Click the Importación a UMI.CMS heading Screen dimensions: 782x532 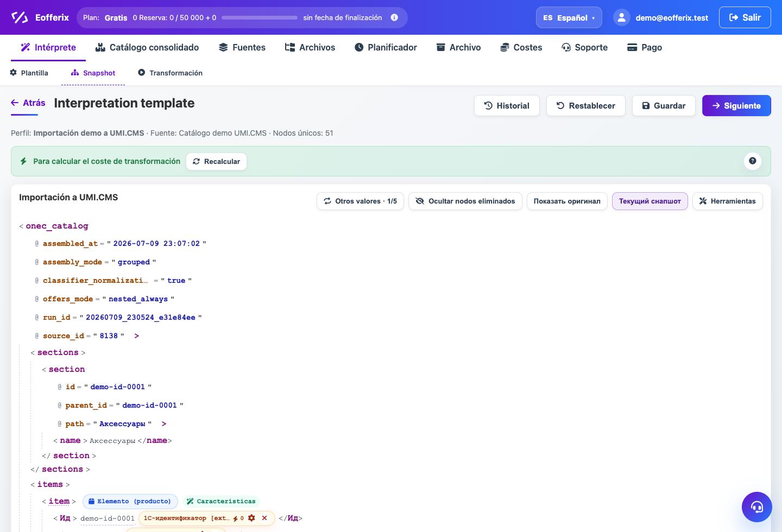click(x=68, y=197)
